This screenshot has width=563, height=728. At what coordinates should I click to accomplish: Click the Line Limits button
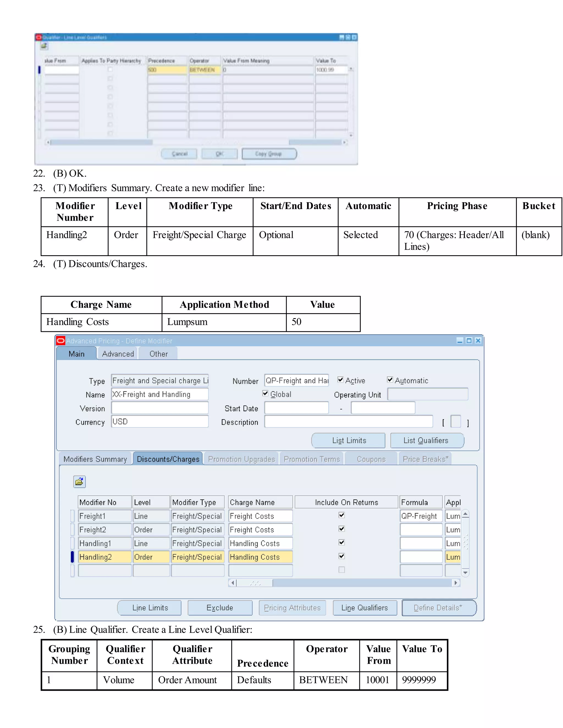[x=150, y=608]
